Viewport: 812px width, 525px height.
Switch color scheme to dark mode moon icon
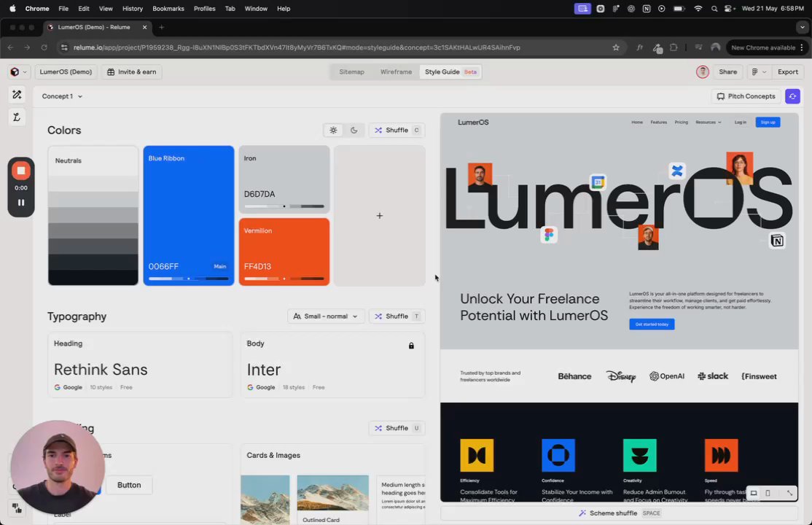(x=354, y=130)
